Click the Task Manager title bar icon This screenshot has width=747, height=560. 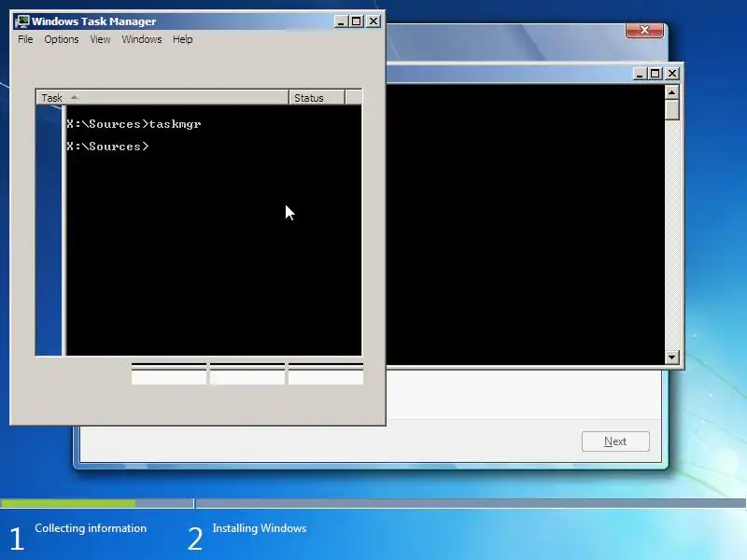tap(21, 21)
